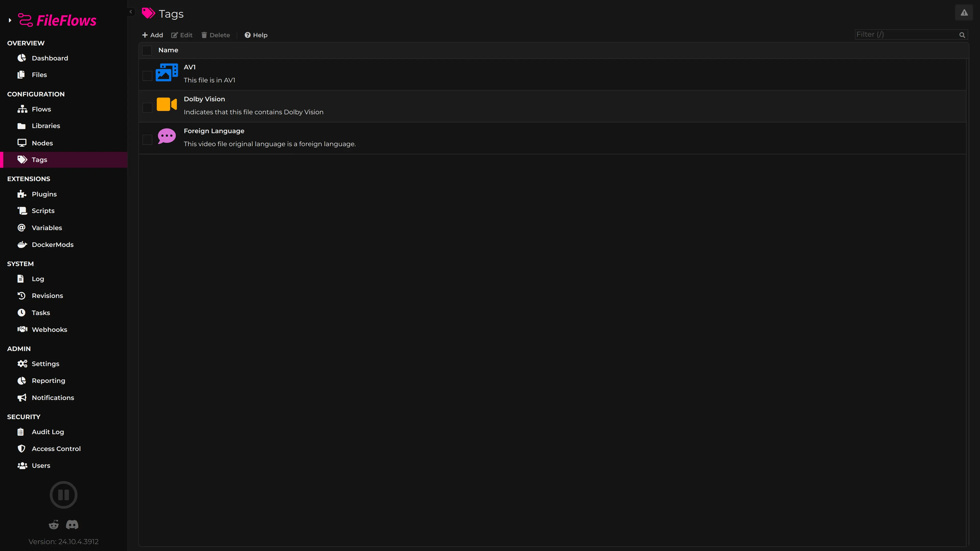The height and width of the screenshot is (551, 980).
Task: Open Help from the toolbar
Action: pos(256,35)
